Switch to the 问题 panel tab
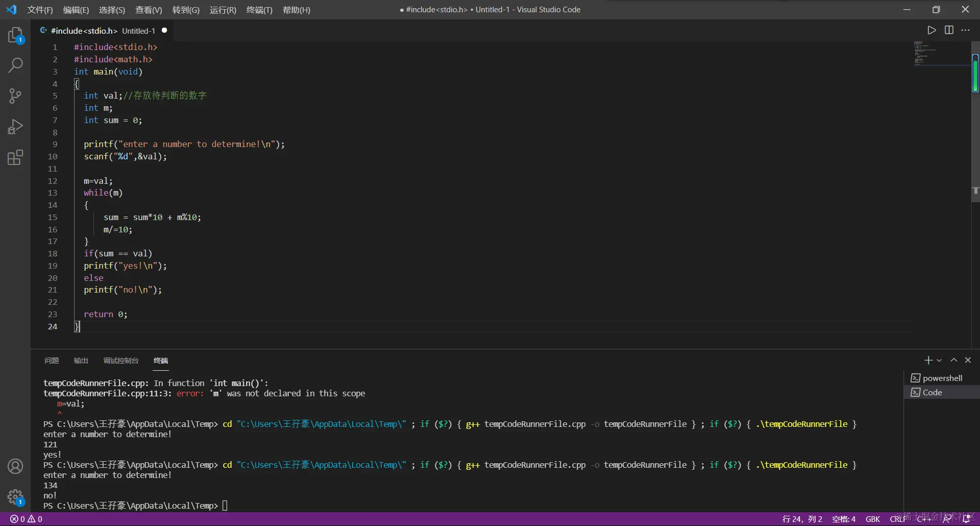This screenshot has height=526, width=980. 52,361
